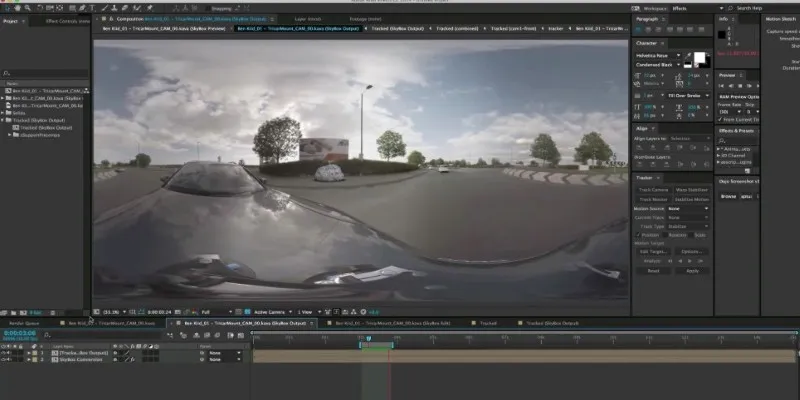The width and height of the screenshot is (800, 400).
Task: Toggle Scale checkbox in Tracker
Action: (690, 235)
